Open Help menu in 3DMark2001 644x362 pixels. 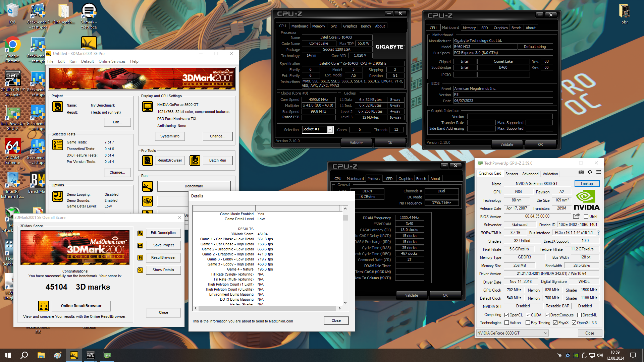(x=134, y=61)
